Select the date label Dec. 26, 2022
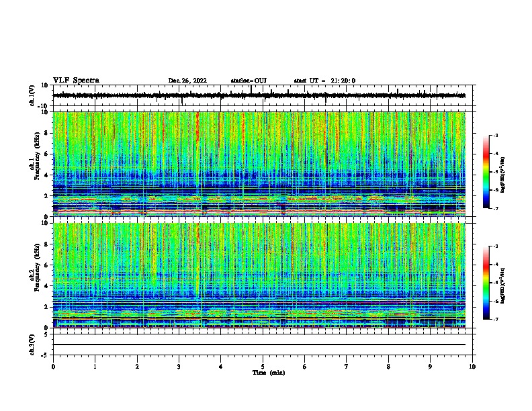 pyautogui.click(x=187, y=81)
